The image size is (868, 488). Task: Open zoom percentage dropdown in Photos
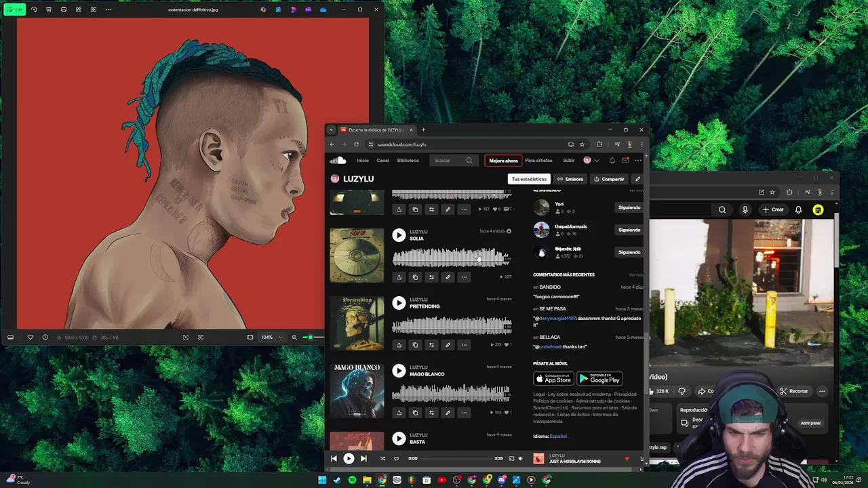coord(272,337)
